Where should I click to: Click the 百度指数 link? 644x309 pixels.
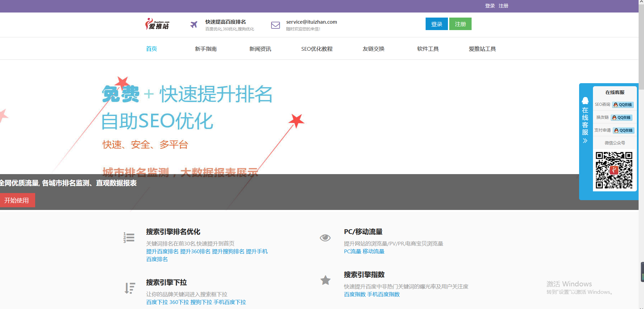point(355,294)
